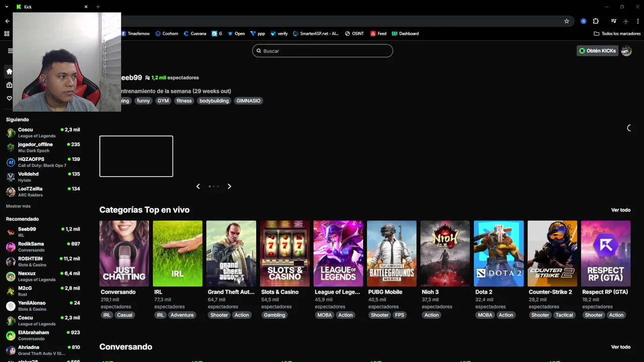The height and width of the screenshot is (362, 644).
Task: Open Chrome media controls icon
Action: (x=613, y=21)
